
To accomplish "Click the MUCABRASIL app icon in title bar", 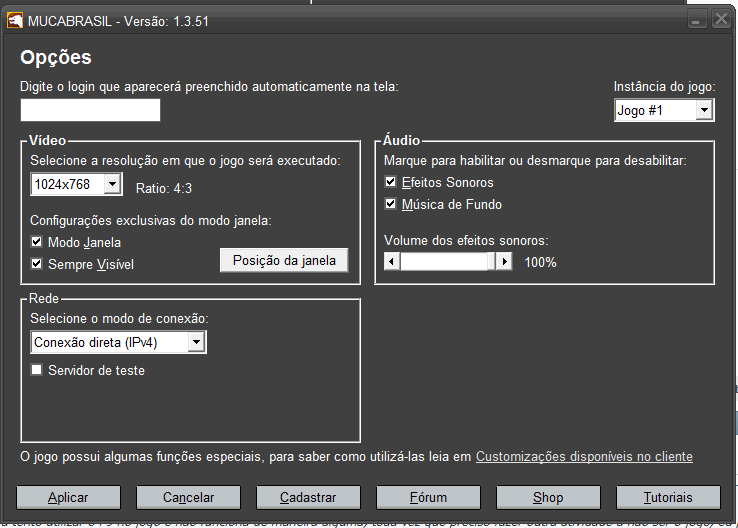I will (16, 21).
